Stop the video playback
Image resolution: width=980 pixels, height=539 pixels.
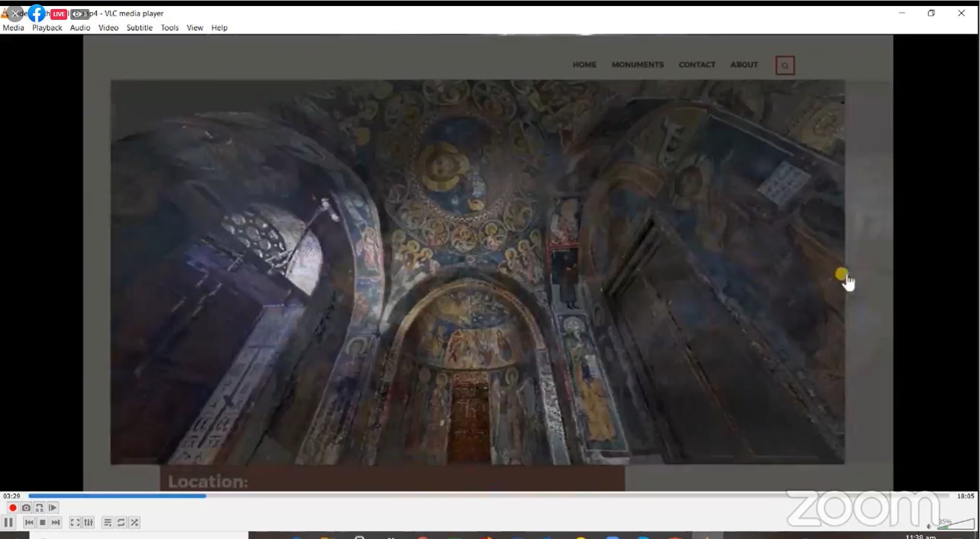coord(42,523)
